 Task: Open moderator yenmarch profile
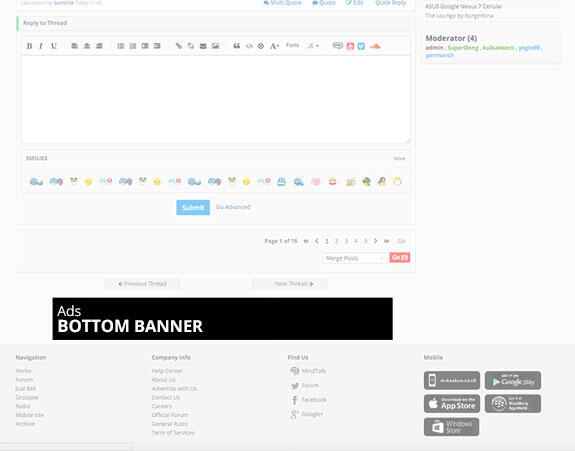click(x=439, y=55)
